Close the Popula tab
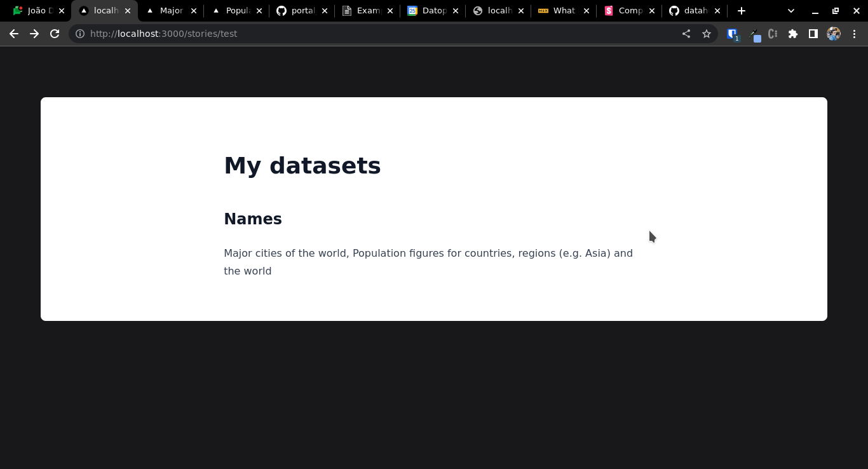868x469 pixels. point(259,11)
